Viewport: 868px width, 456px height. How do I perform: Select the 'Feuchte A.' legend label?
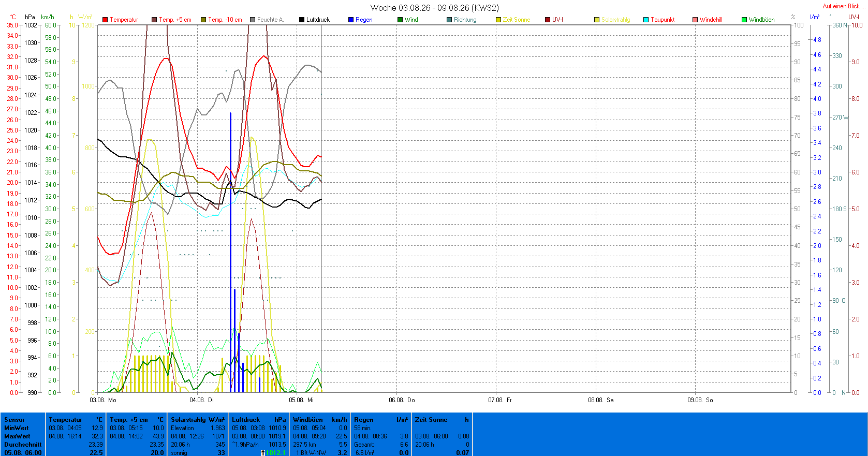[x=270, y=20]
